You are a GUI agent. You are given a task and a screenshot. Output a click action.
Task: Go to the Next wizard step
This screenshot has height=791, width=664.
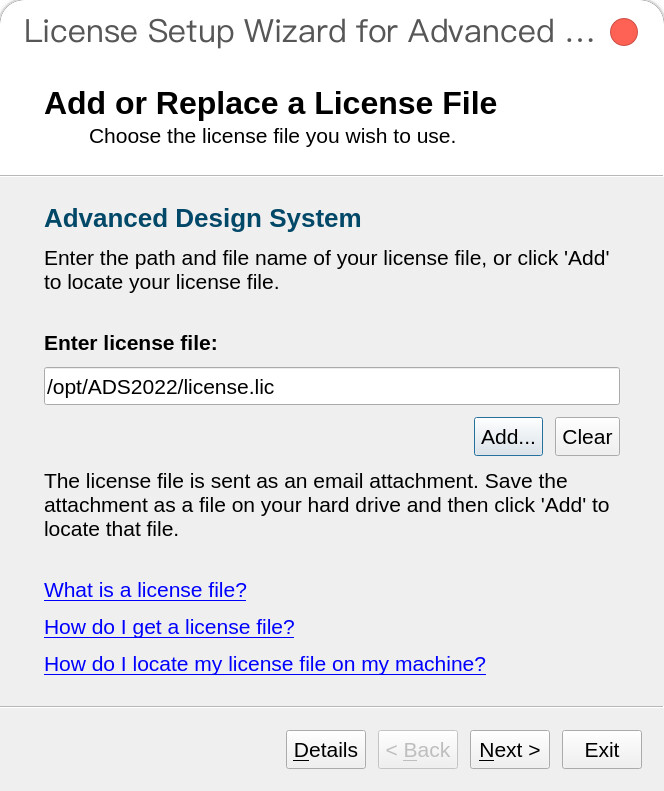point(510,750)
